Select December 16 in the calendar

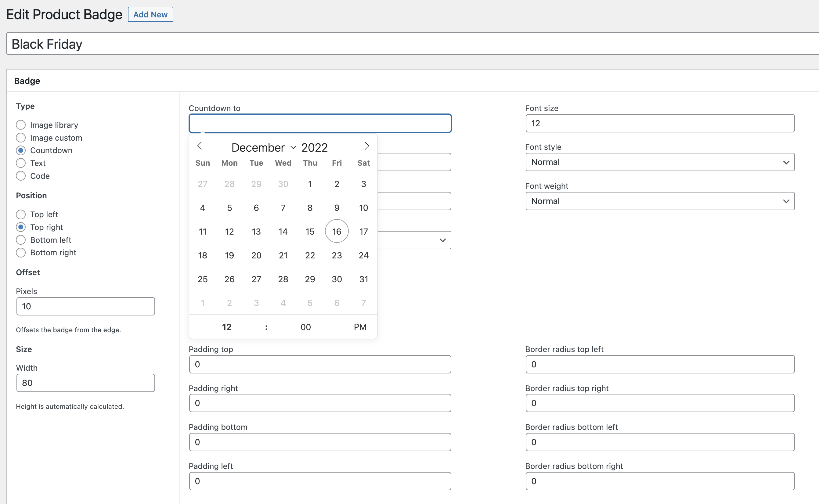337,231
